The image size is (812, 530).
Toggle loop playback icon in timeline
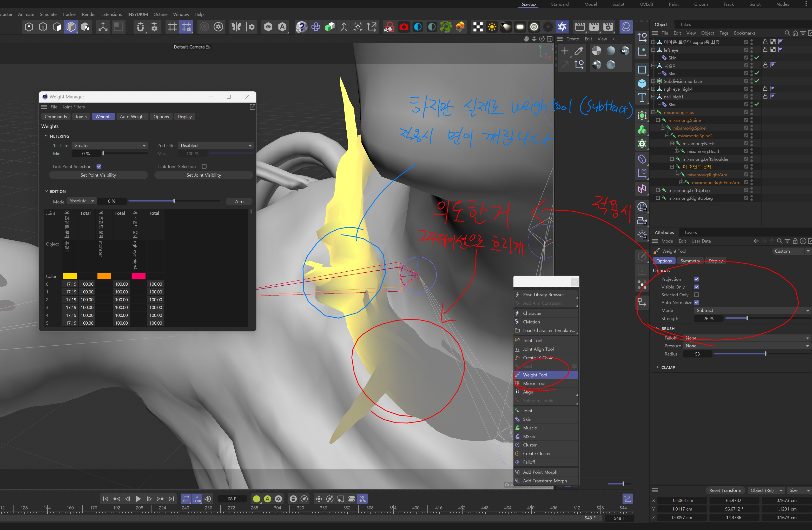point(186,499)
